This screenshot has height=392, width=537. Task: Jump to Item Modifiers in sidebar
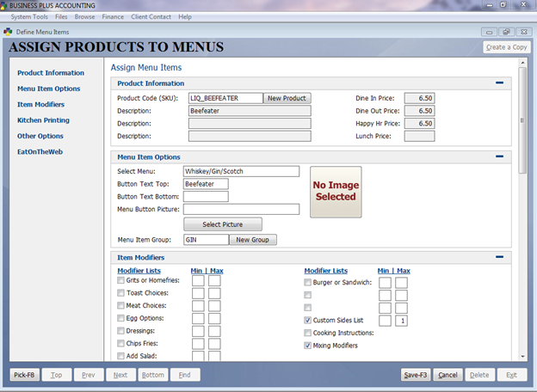[40, 104]
